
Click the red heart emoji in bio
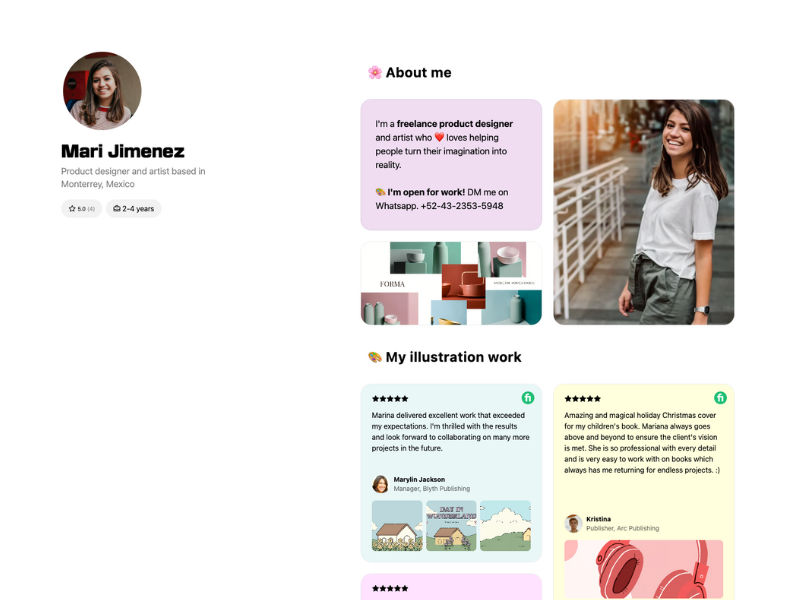439,137
